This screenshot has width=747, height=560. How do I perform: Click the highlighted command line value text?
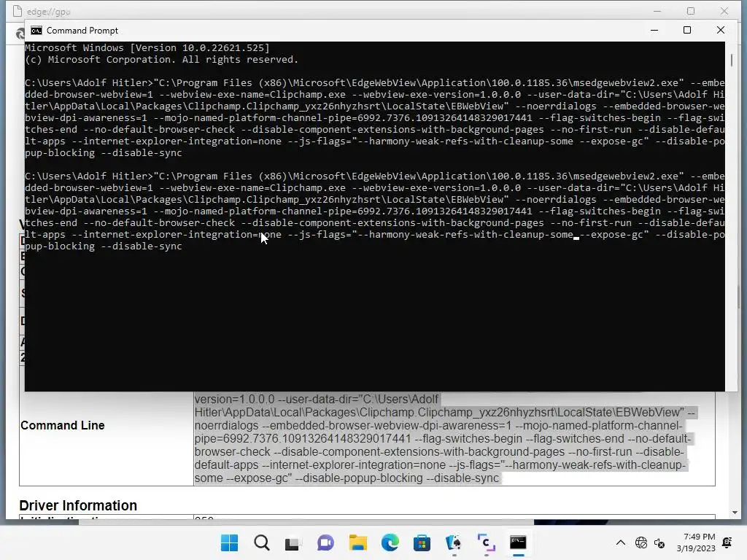pyautogui.click(x=445, y=438)
